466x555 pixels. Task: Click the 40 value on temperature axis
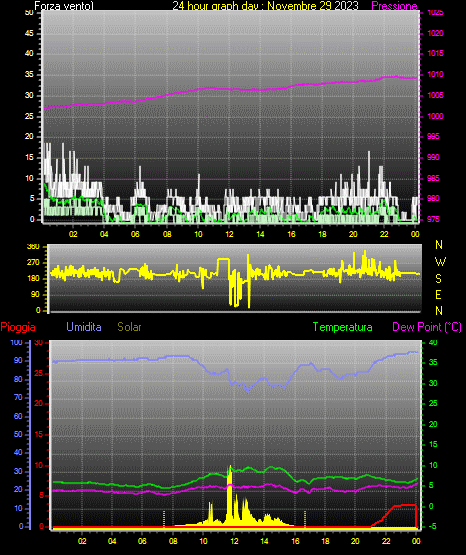click(x=433, y=343)
